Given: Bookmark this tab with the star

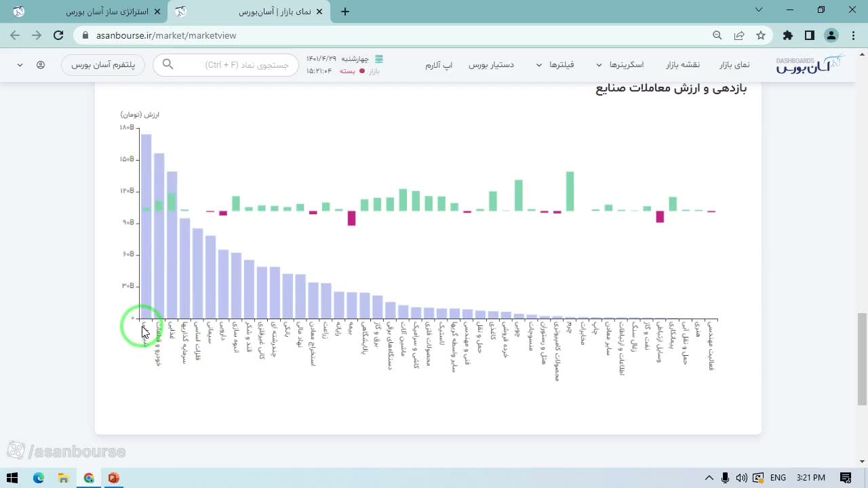Looking at the screenshot, I should point(761,35).
